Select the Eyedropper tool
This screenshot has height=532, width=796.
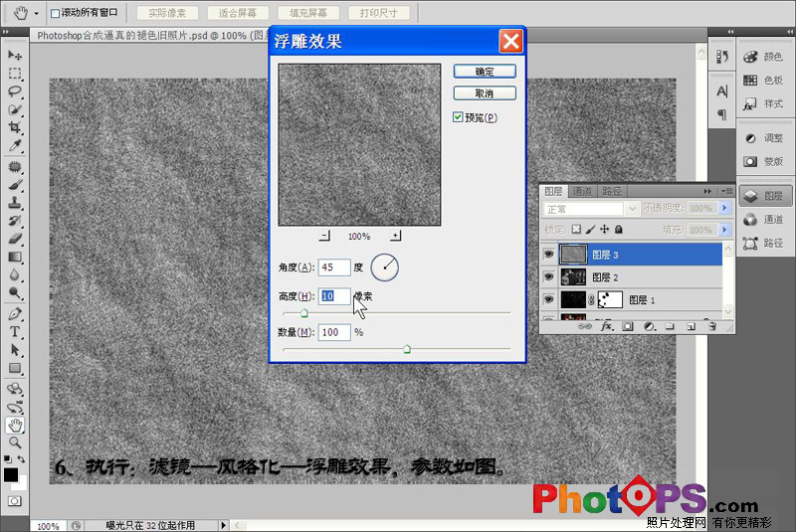(x=15, y=146)
